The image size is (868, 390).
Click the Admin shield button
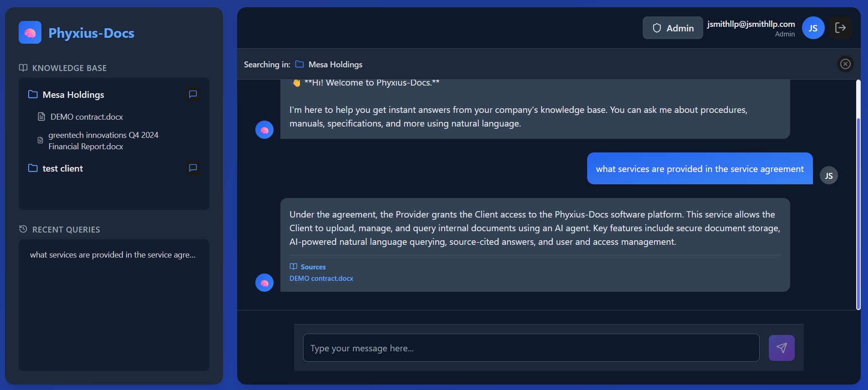tap(673, 28)
